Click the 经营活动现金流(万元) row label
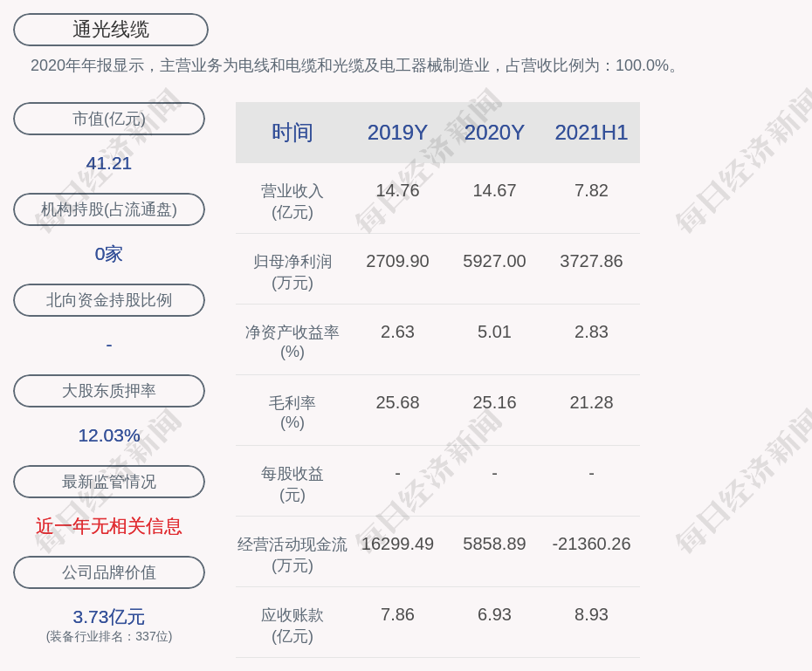 pyautogui.click(x=292, y=555)
